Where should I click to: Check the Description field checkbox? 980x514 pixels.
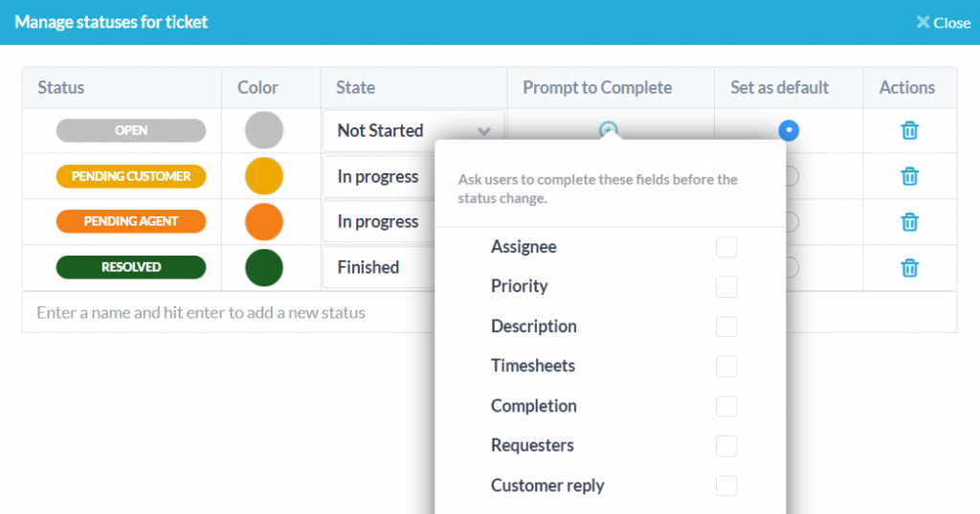[x=726, y=326]
